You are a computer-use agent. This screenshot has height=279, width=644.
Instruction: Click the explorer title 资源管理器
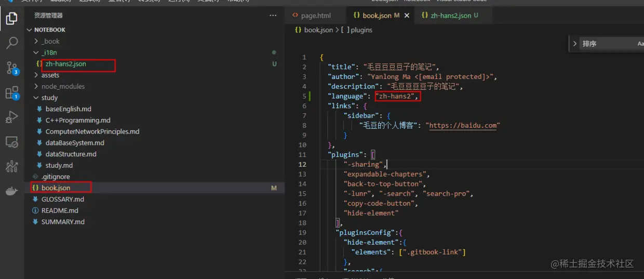tap(48, 16)
